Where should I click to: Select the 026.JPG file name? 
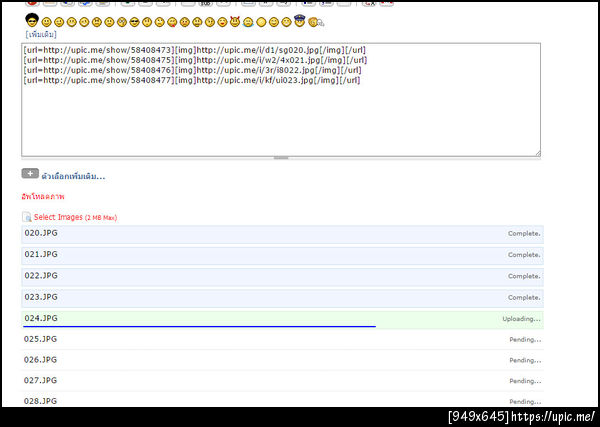[40, 360]
